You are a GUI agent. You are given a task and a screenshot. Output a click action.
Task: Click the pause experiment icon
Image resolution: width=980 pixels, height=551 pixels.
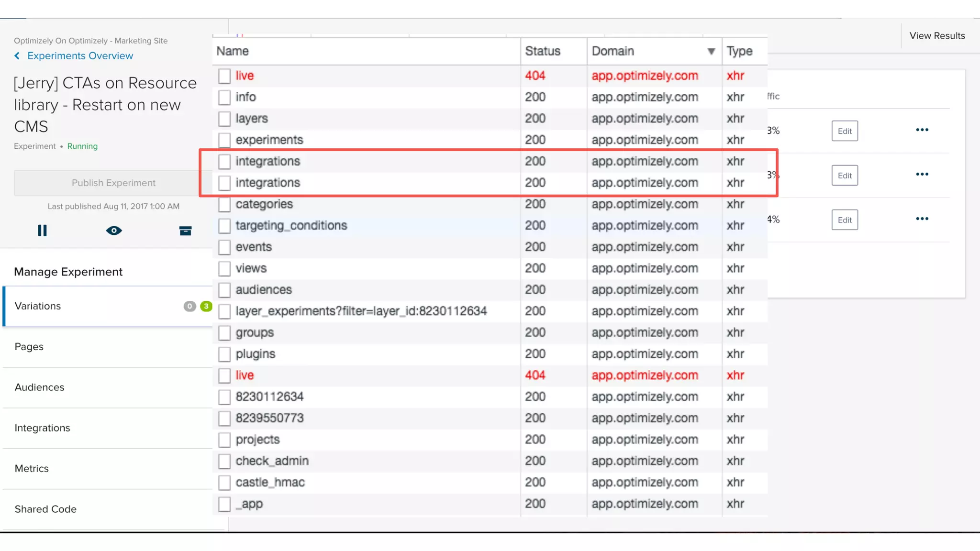pos(42,231)
